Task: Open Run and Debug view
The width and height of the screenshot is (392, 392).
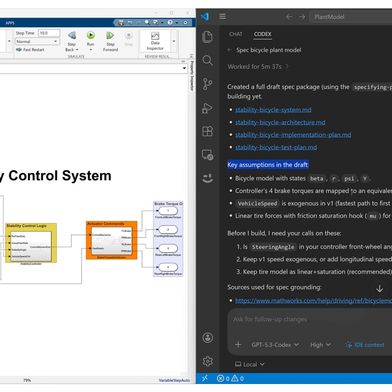Action: click(x=207, y=108)
